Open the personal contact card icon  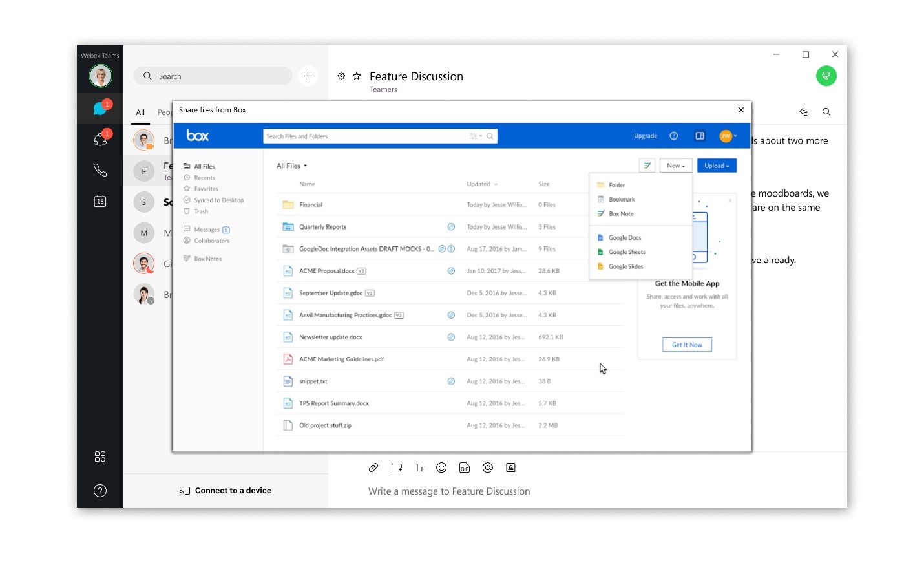(x=510, y=467)
